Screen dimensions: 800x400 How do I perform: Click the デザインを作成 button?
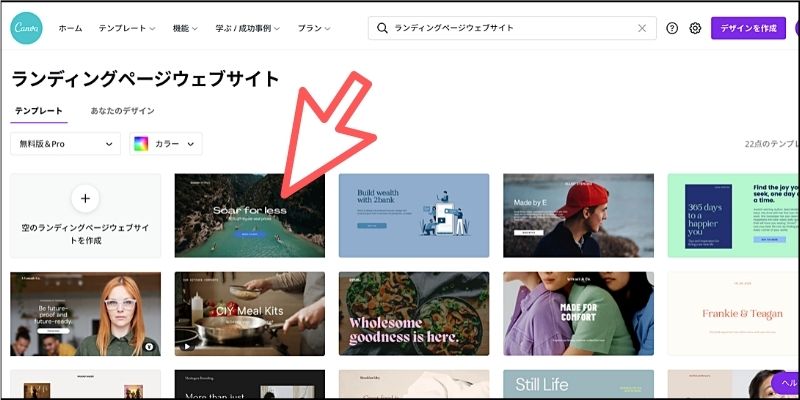(748, 28)
